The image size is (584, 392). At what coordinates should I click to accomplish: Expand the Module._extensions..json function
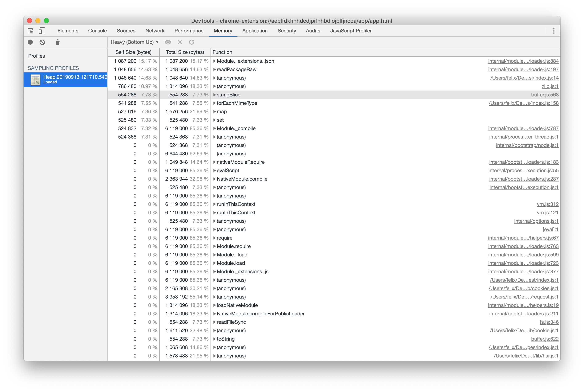[214, 61]
